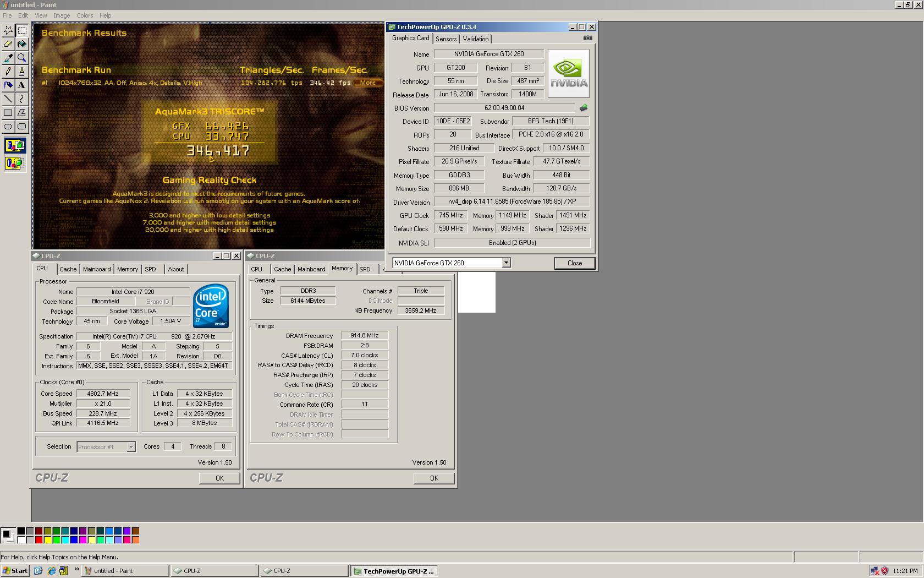Select the Polygon shape tool
The image size is (924, 578).
[x=22, y=112]
